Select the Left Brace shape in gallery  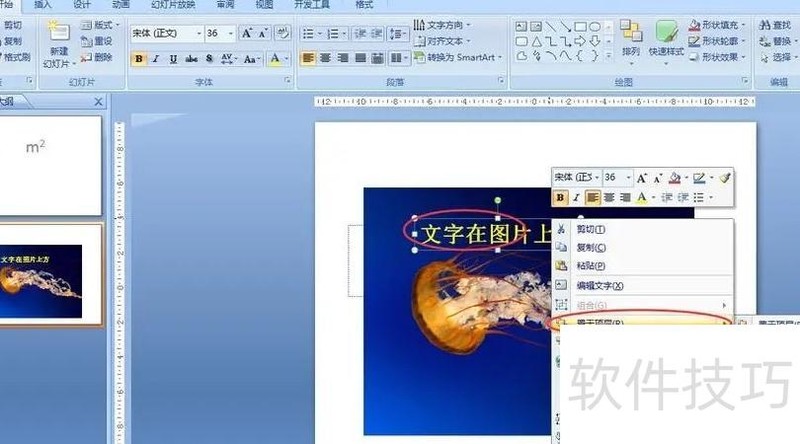pos(580,56)
